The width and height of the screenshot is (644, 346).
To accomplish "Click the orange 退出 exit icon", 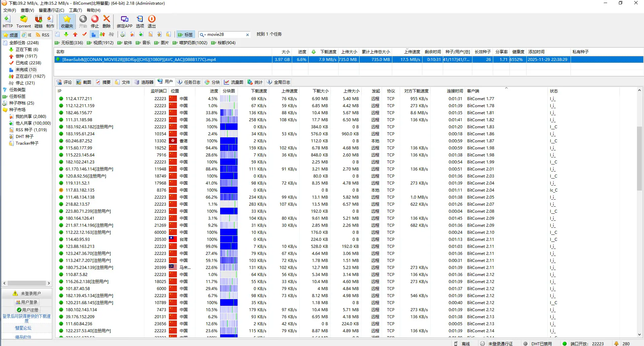I will click(152, 21).
